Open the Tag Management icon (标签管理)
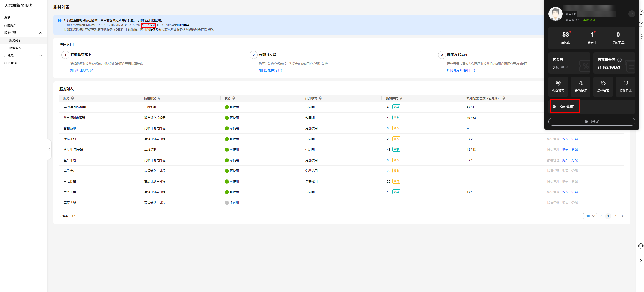Image resolution: width=644 pixels, height=292 pixels. (603, 86)
